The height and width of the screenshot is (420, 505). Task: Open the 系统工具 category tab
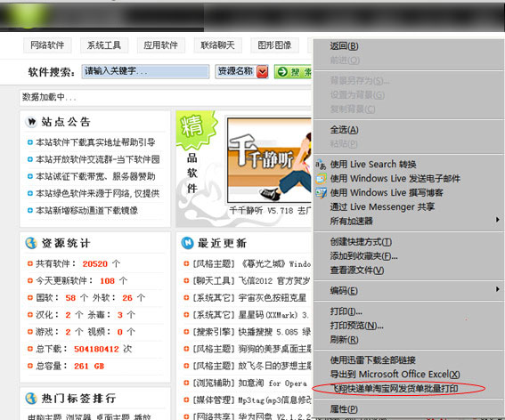[x=104, y=45]
